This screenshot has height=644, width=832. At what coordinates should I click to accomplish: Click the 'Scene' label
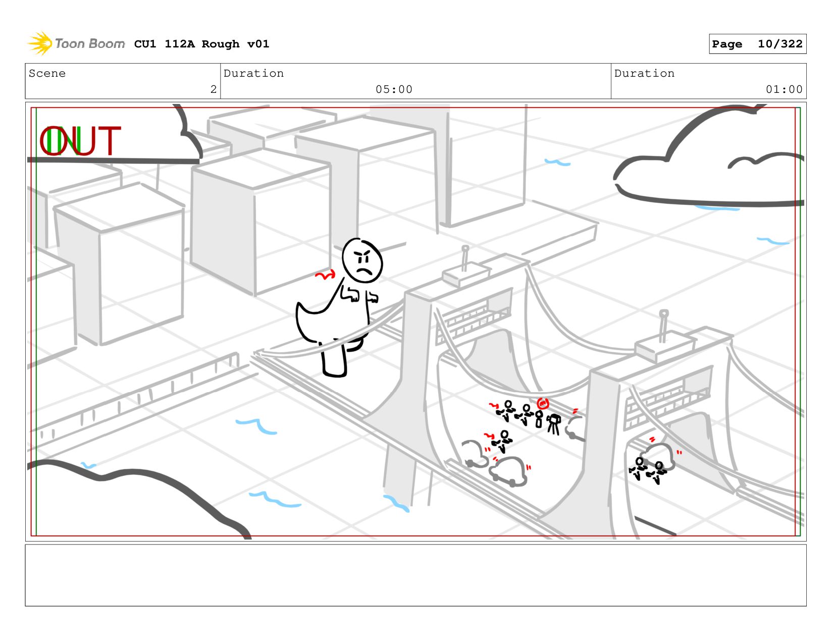coord(47,73)
